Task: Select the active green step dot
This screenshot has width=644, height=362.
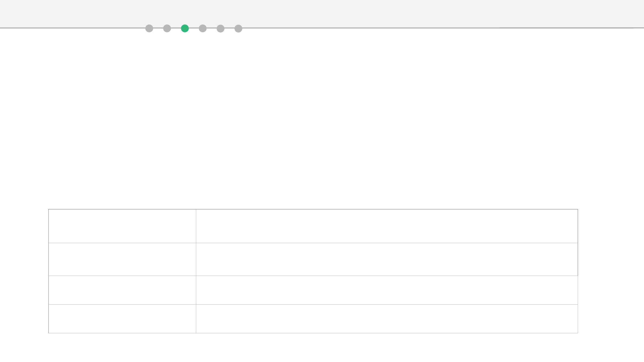Action: 185,28
